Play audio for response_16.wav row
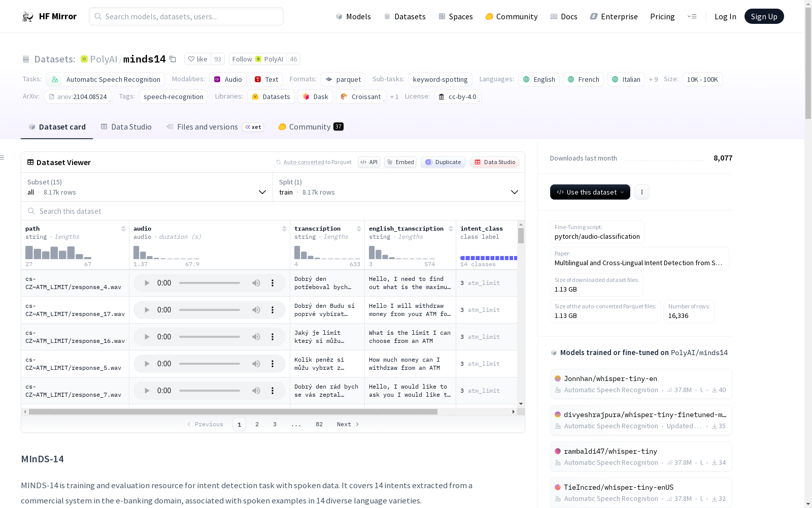 (147, 337)
